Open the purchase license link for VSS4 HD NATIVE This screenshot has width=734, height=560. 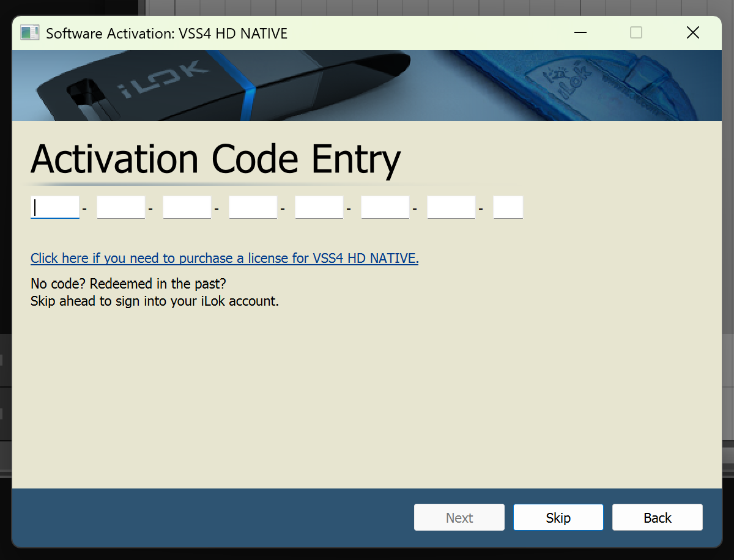coord(224,258)
